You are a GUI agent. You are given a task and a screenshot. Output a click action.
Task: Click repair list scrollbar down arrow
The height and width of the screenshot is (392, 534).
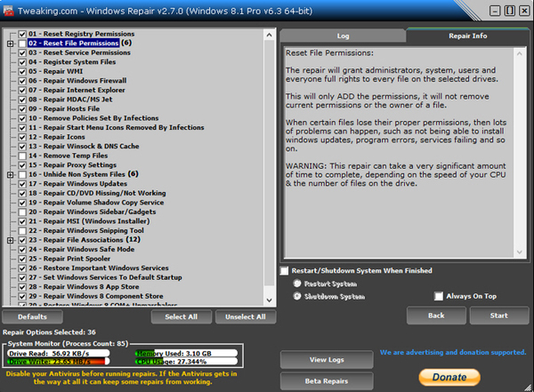(269, 300)
